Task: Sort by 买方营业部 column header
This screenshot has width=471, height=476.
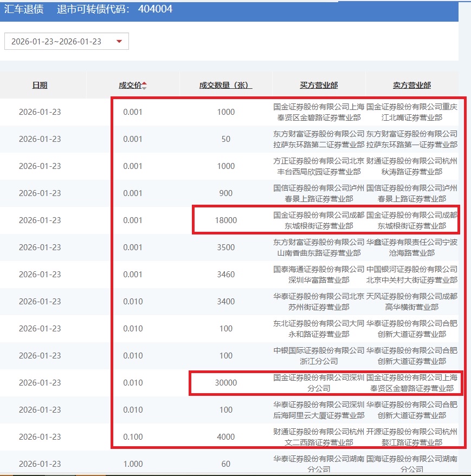Action: (319, 86)
